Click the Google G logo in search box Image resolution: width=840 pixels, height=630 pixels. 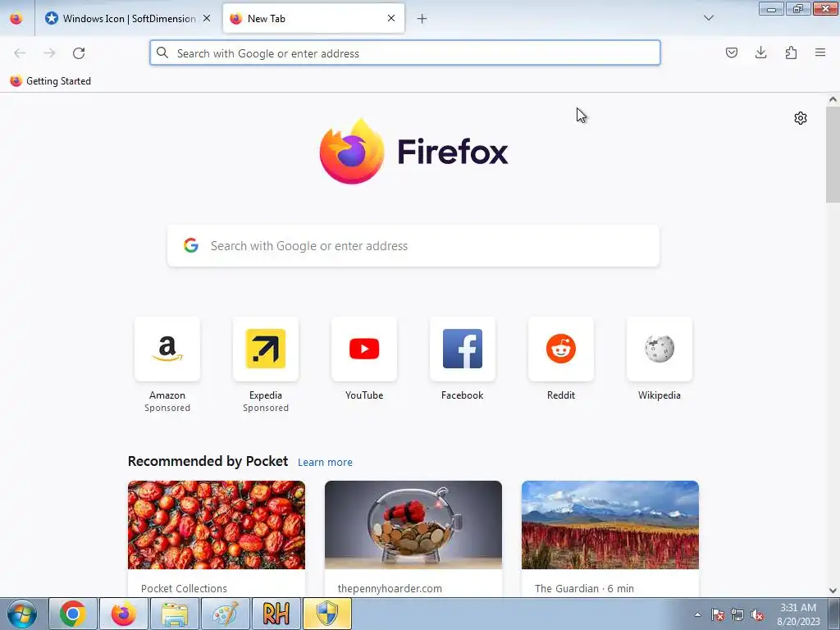pyautogui.click(x=190, y=245)
